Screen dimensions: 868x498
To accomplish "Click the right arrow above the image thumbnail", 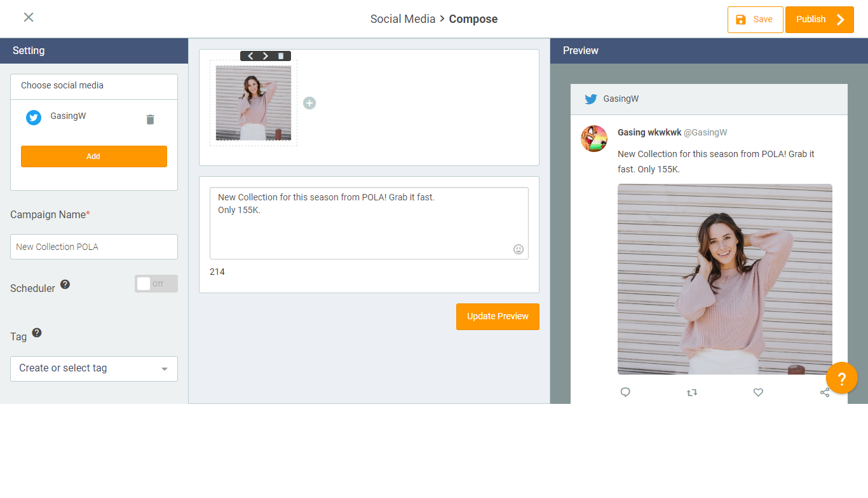I will 266,55.
